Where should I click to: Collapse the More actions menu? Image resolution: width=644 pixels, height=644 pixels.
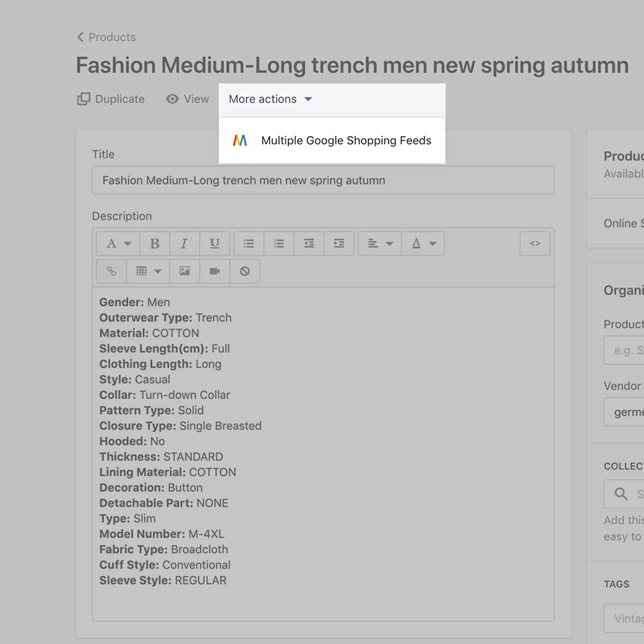coord(270,99)
